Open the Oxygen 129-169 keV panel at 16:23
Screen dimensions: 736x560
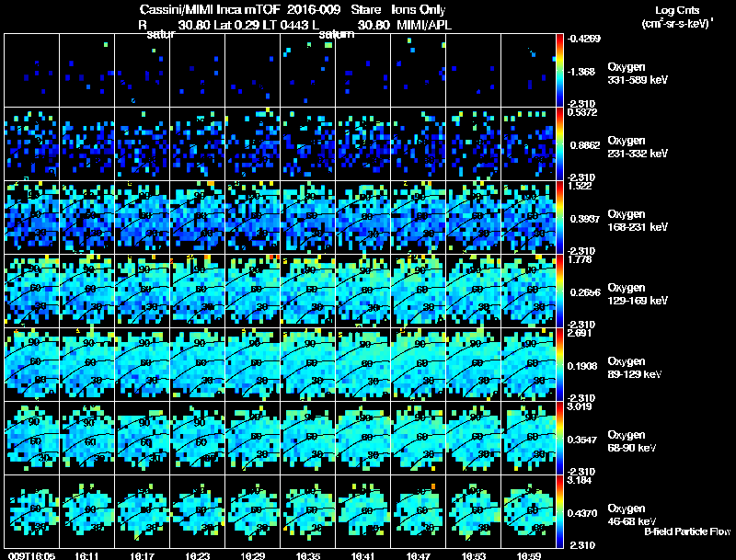[197, 291]
